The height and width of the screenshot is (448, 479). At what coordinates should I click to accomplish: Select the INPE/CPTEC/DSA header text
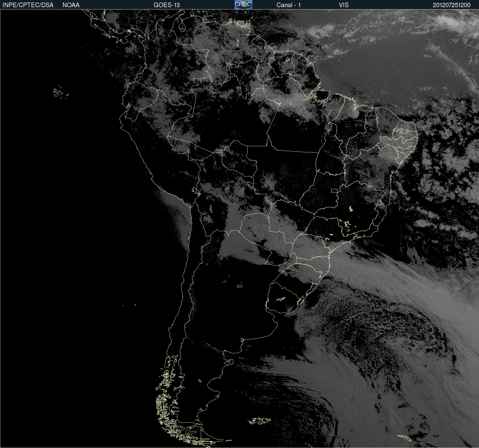[28, 5]
